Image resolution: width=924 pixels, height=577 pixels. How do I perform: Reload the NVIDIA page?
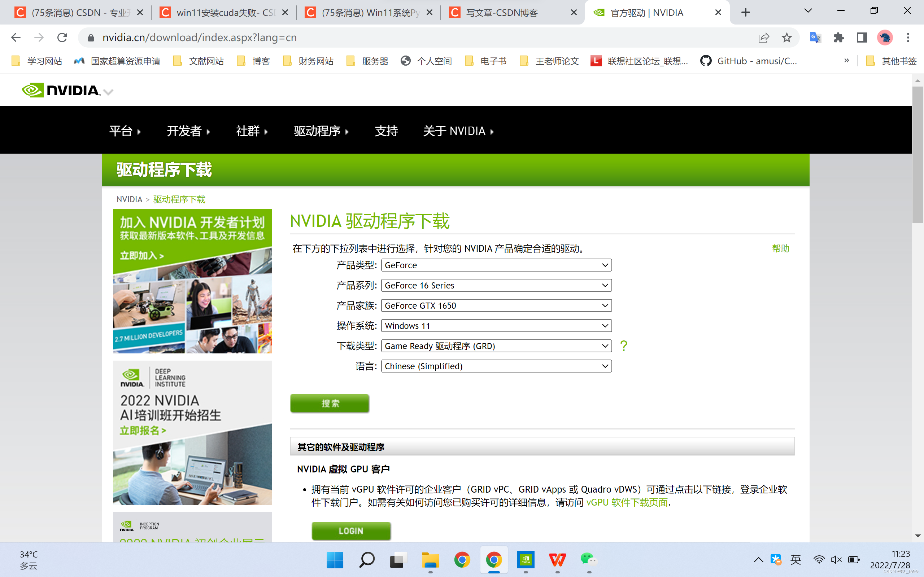pyautogui.click(x=62, y=38)
